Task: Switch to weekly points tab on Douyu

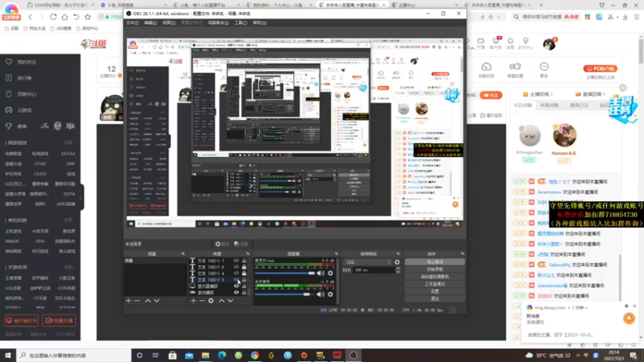Action: [x=549, y=105]
